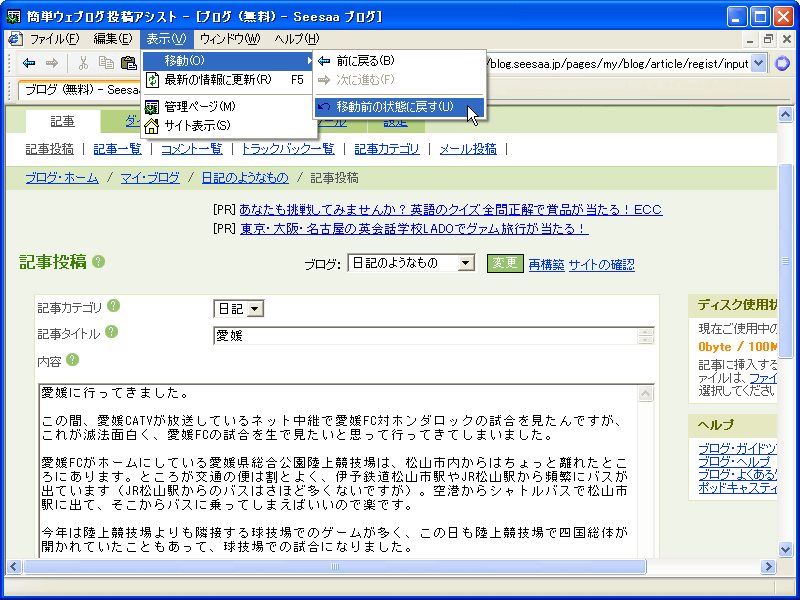Click the サイトの確認 link
Viewport: 800px width, 600px height.
[x=602, y=265]
